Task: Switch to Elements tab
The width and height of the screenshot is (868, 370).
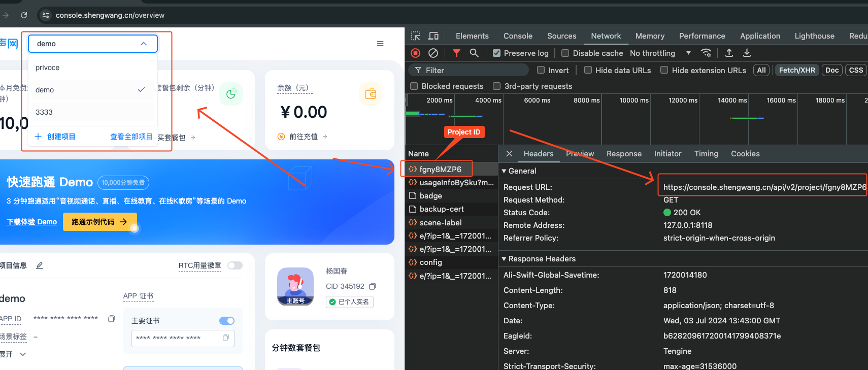Action: click(x=472, y=36)
